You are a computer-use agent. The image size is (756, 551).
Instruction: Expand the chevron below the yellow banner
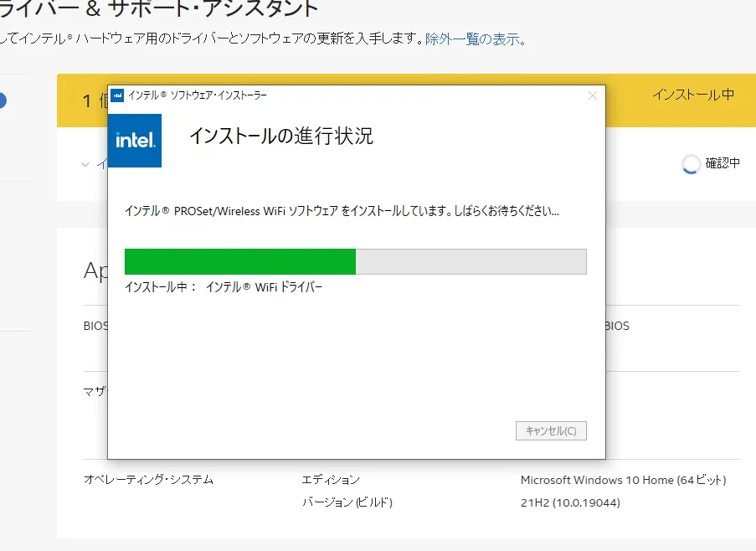(x=85, y=164)
